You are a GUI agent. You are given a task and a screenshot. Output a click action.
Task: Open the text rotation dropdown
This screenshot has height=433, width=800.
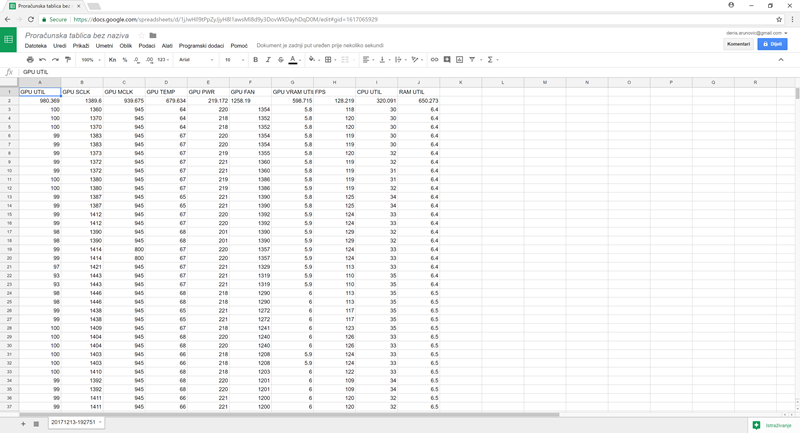tap(417, 60)
